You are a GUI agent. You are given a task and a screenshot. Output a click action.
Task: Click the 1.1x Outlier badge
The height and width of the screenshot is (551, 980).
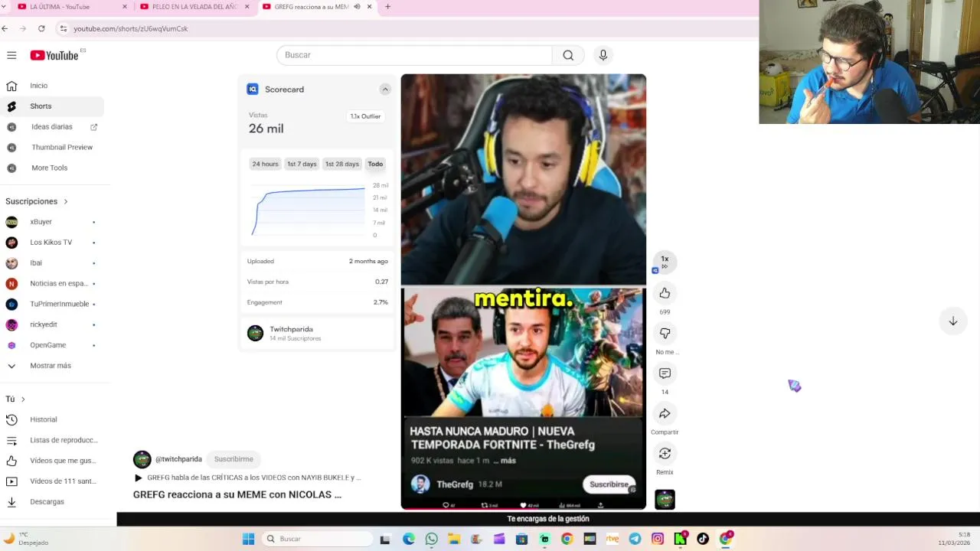click(365, 116)
